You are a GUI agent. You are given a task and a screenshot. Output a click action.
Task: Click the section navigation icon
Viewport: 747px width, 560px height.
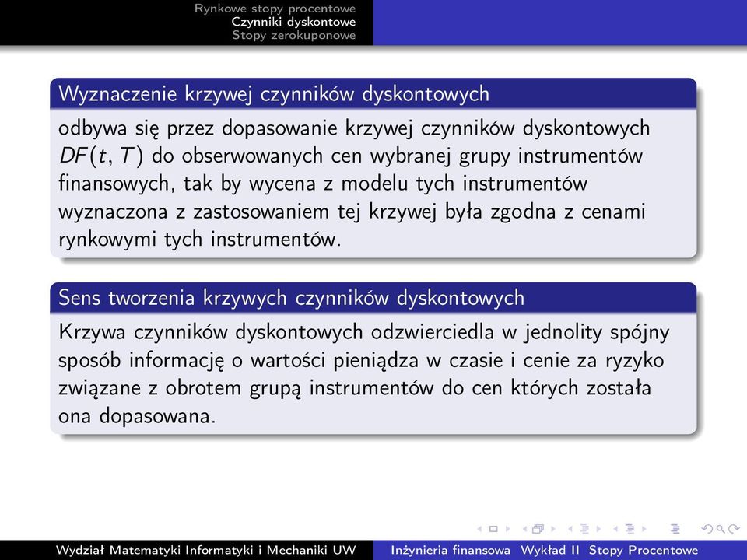point(630,529)
